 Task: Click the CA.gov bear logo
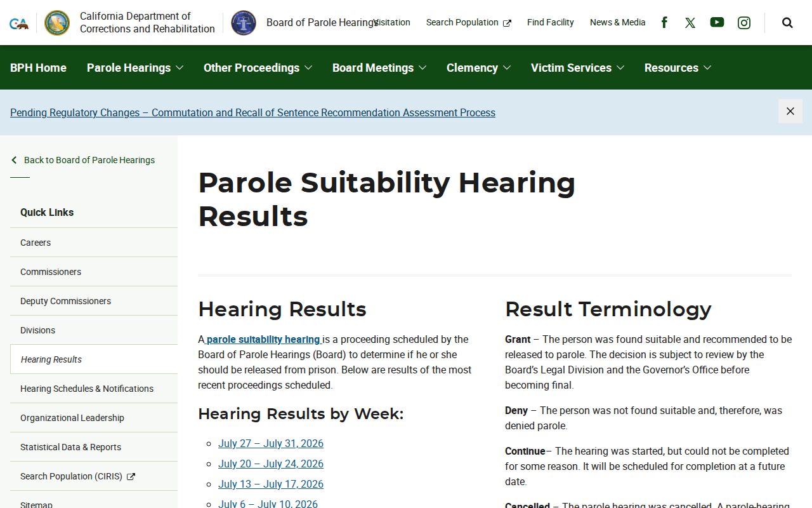pos(19,23)
